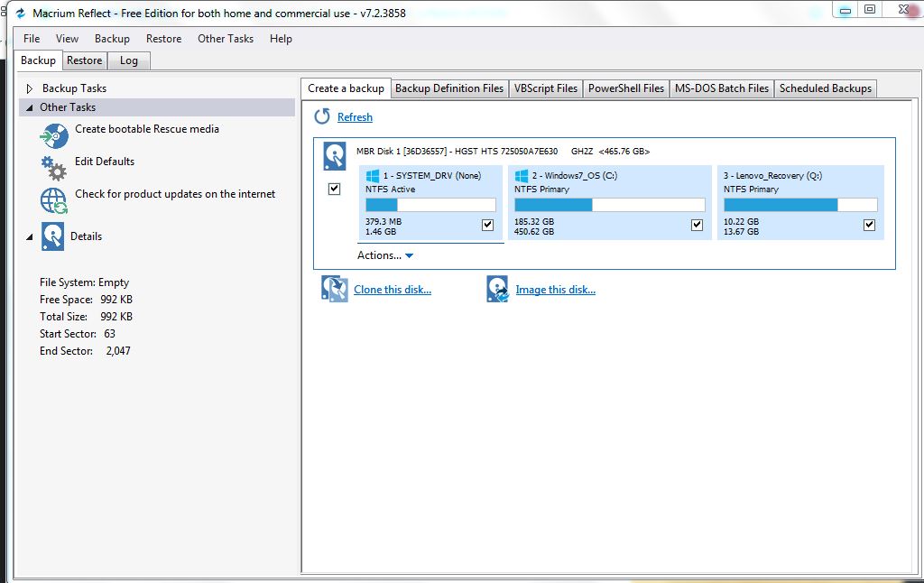Click the Clone this disk icon
Screen dimensions: 924x583
[335, 289]
